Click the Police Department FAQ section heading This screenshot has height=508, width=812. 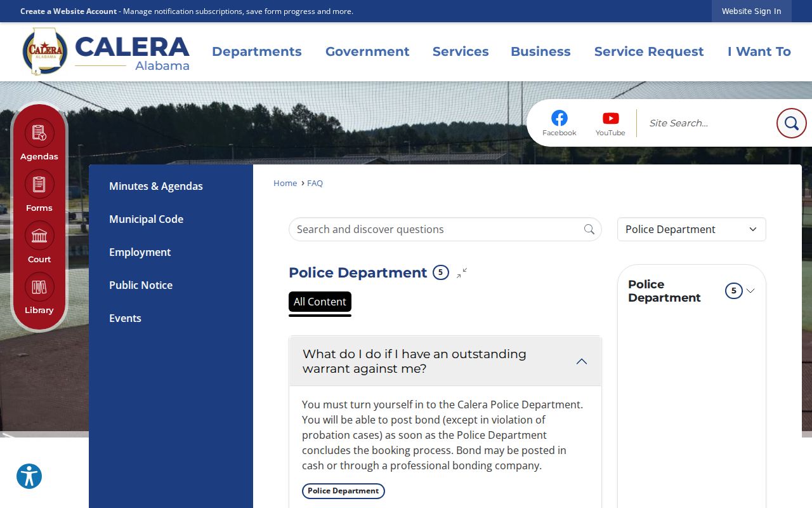coord(358,272)
